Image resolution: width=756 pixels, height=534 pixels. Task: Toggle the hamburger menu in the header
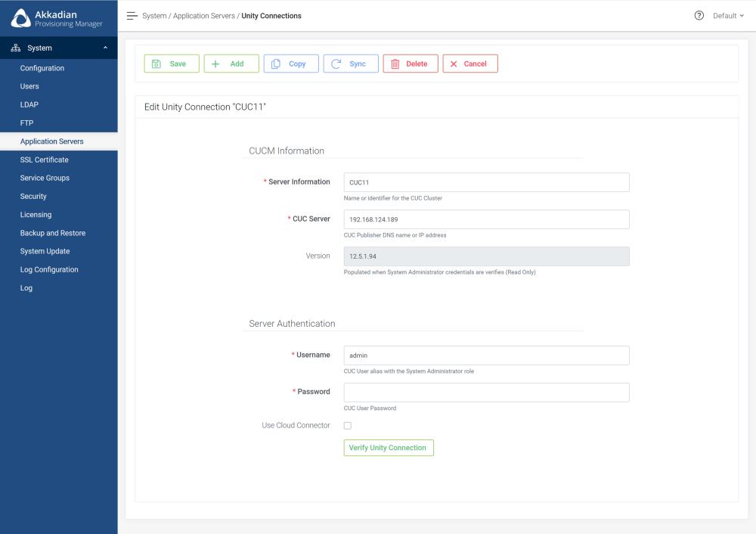pyautogui.click(x=132, y=15)
